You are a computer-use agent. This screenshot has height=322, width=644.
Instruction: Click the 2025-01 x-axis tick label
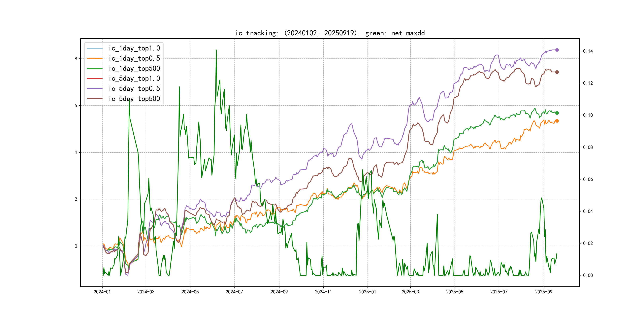(x=367, y=292)
